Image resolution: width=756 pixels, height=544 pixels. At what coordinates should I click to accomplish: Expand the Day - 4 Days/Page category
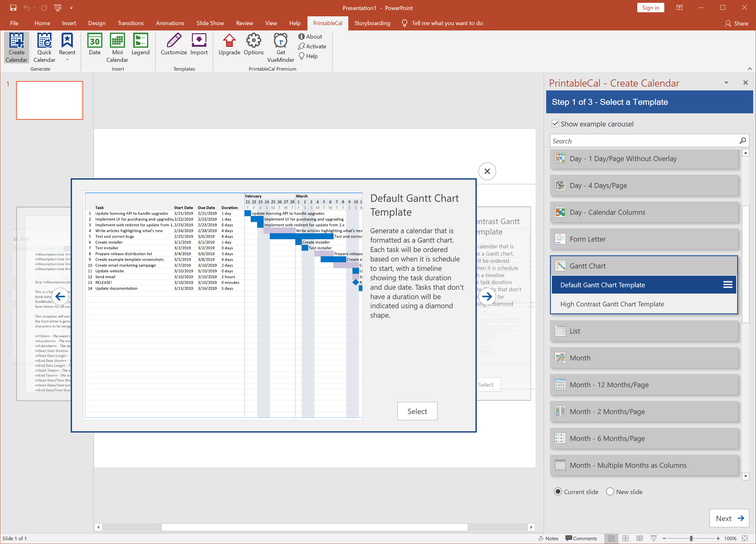point(644,186)
